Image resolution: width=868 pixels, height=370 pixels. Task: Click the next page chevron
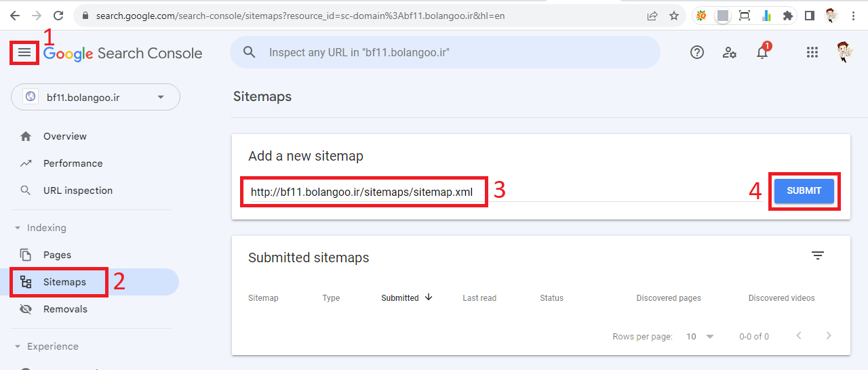829,336
